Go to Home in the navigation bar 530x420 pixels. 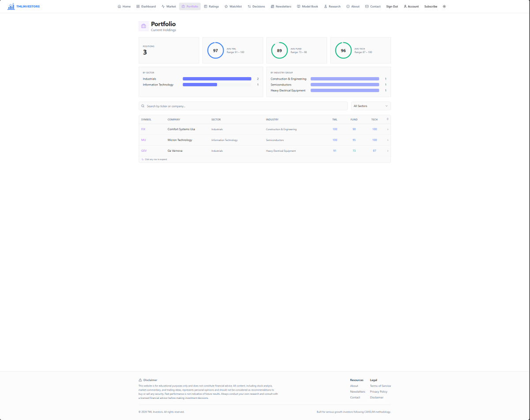[124, 7]
